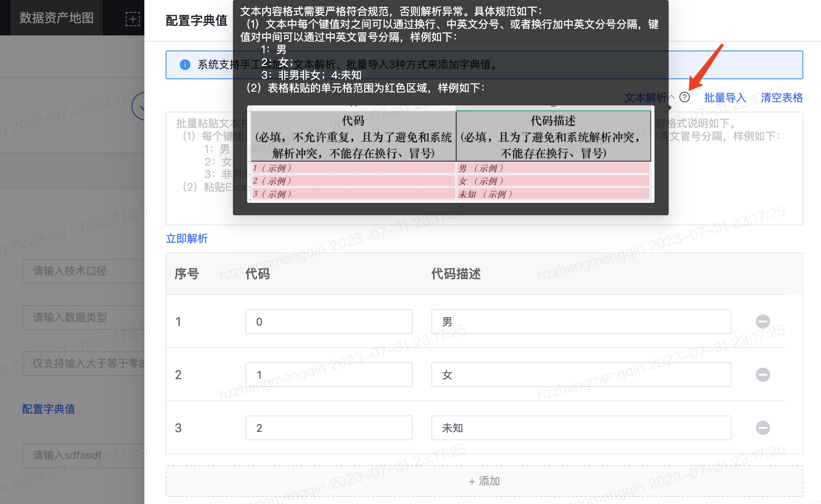The image size is (821, 504).
Task: Delete the 未知 row using minus icon
Action: (763, 428)
